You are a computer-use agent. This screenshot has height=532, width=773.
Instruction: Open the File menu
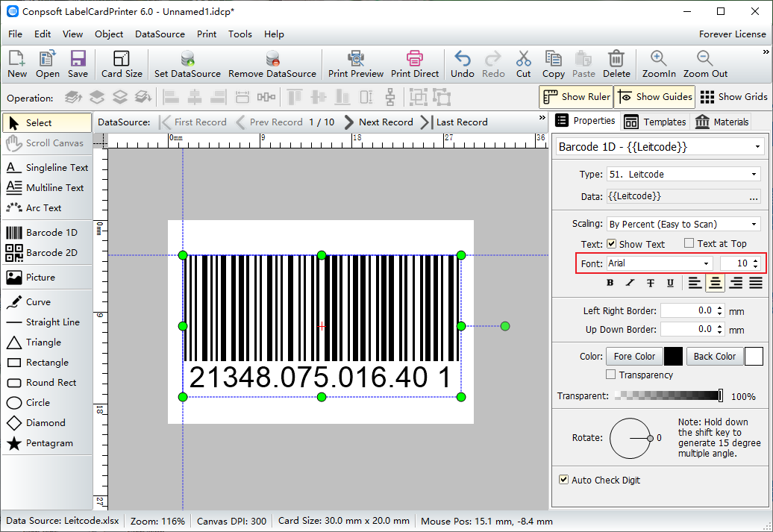point(15,34)
